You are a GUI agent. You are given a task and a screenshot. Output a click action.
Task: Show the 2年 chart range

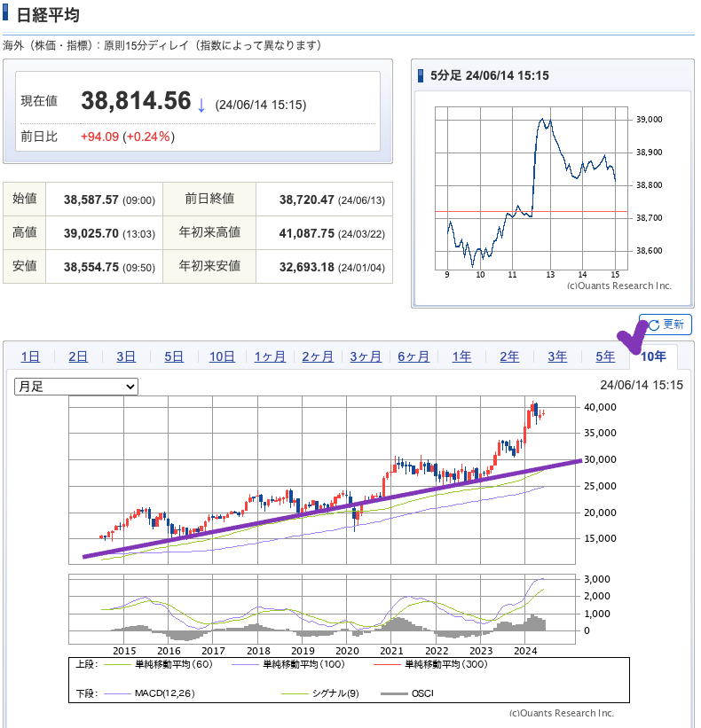[x=509, y=356]
